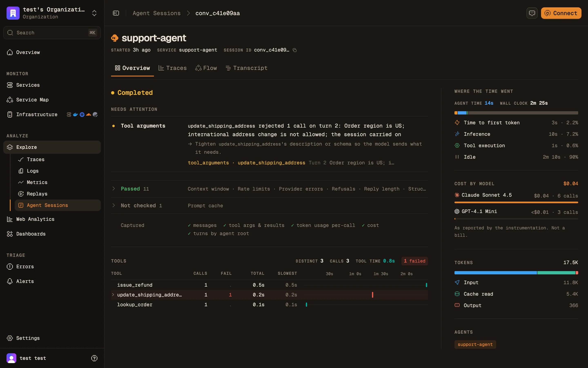Viewport: 588px width, 368px height.
Task: Click the Claude Sonnet cost bar
Action: 516,202
